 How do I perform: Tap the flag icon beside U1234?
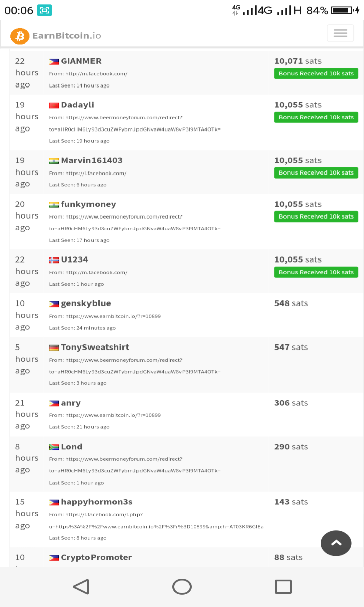[x=54, y=260]
